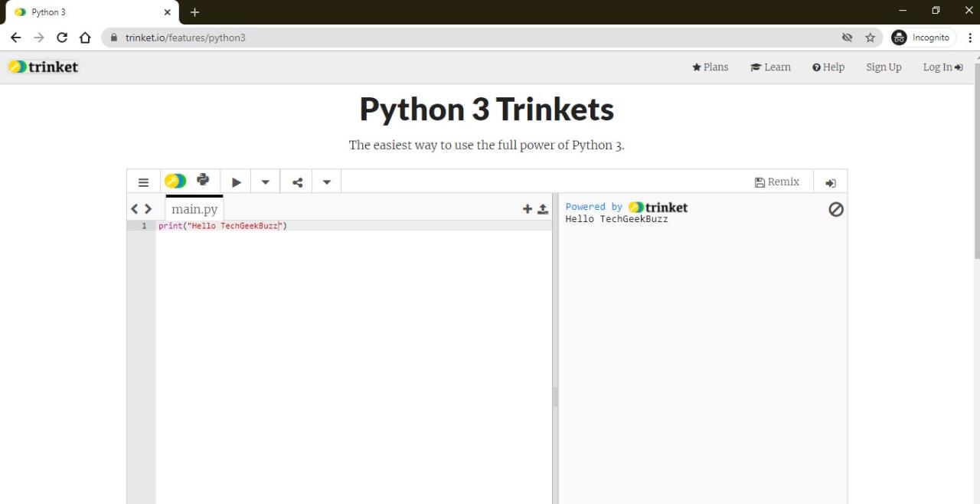Run the Python code with the play button
The width and height of the screenshot is (980, 504).
click(236, 182)
